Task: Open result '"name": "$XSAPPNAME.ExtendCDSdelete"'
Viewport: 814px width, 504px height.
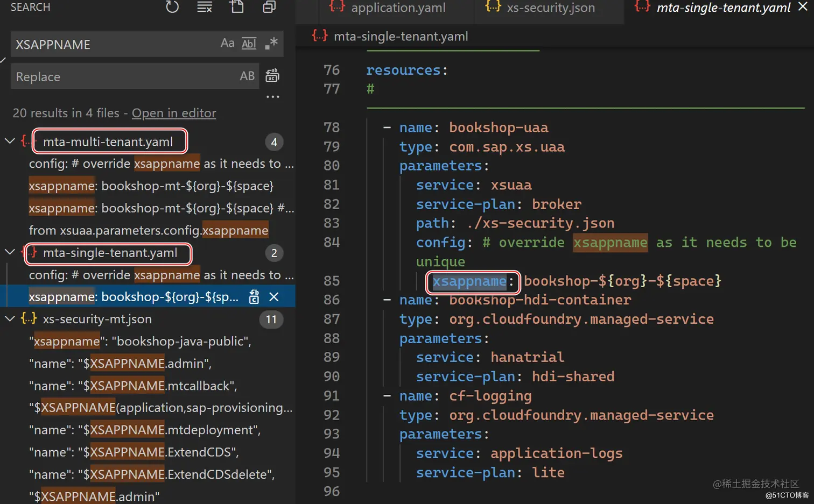Action: [152, 474]
